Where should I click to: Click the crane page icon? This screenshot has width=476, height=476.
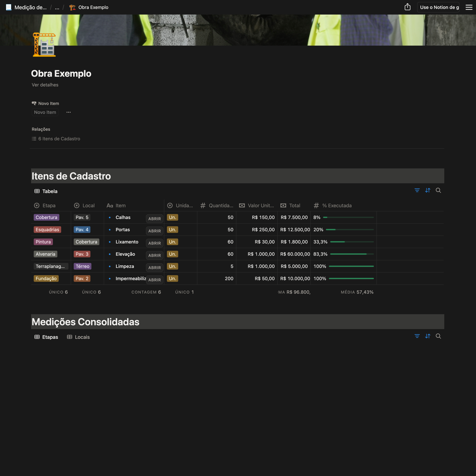pyautogui.click(x=44, y=45)
